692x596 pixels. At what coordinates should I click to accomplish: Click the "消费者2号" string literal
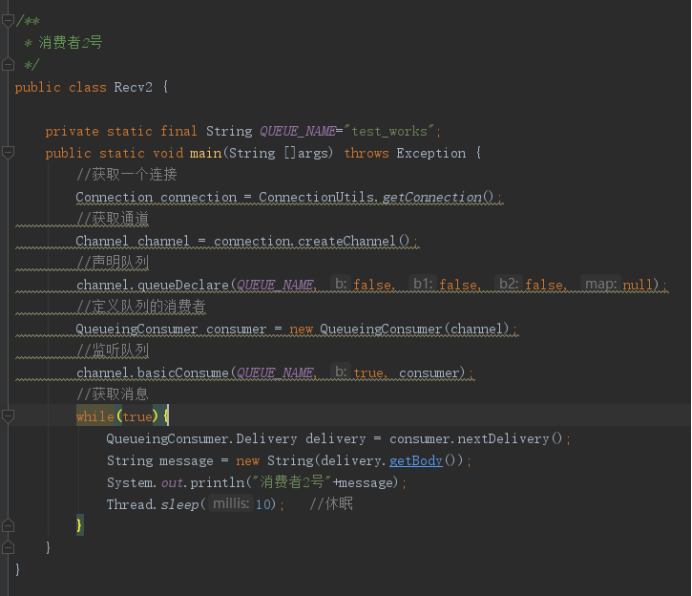292,482
